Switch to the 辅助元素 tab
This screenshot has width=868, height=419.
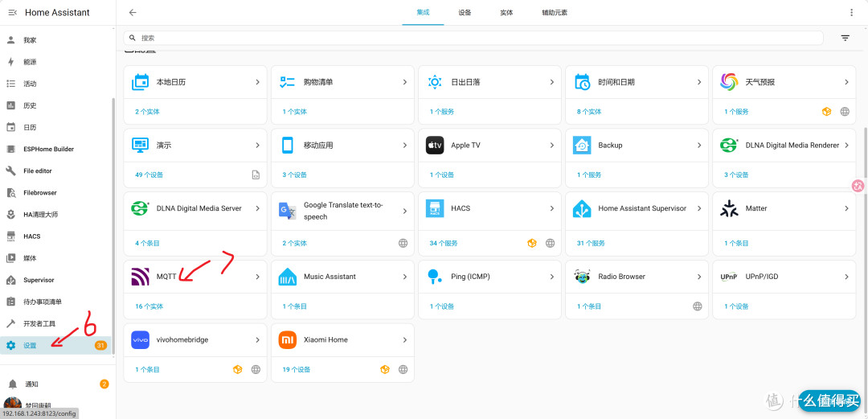click(x=555, y=12)
